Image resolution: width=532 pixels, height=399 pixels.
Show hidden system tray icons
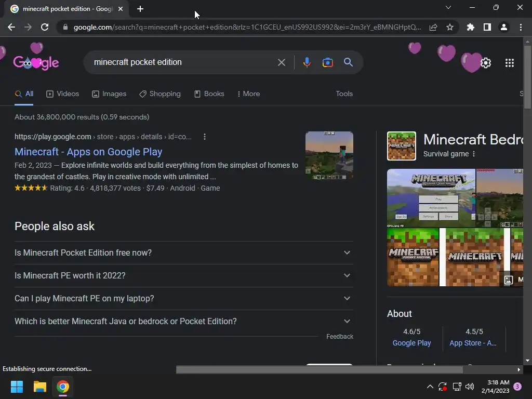click(430, 387)
